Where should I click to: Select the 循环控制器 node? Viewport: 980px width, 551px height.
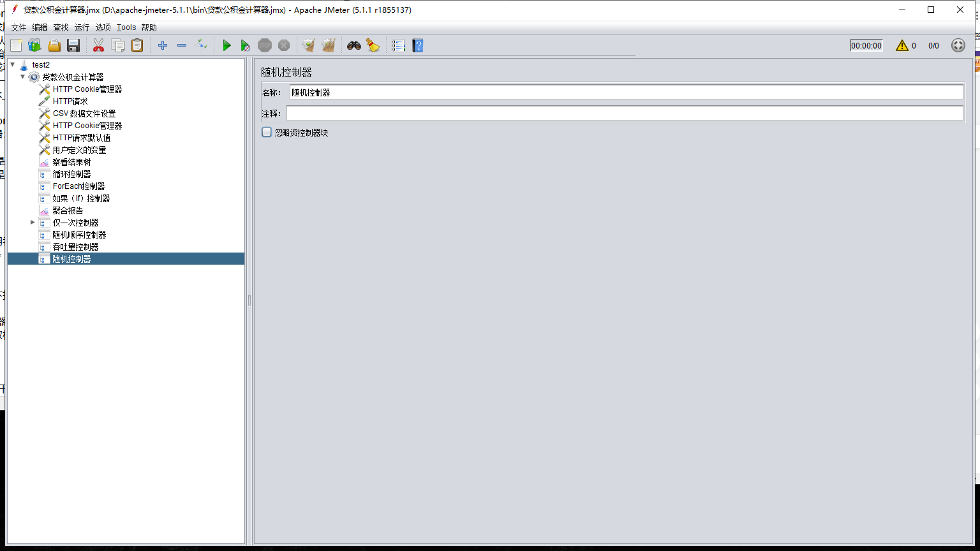[71, 174]
